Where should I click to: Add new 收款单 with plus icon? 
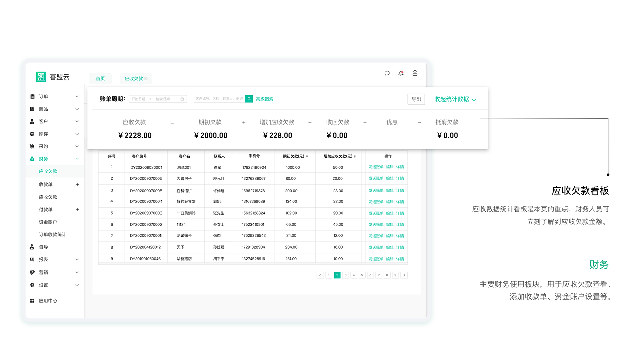point(77,185)
